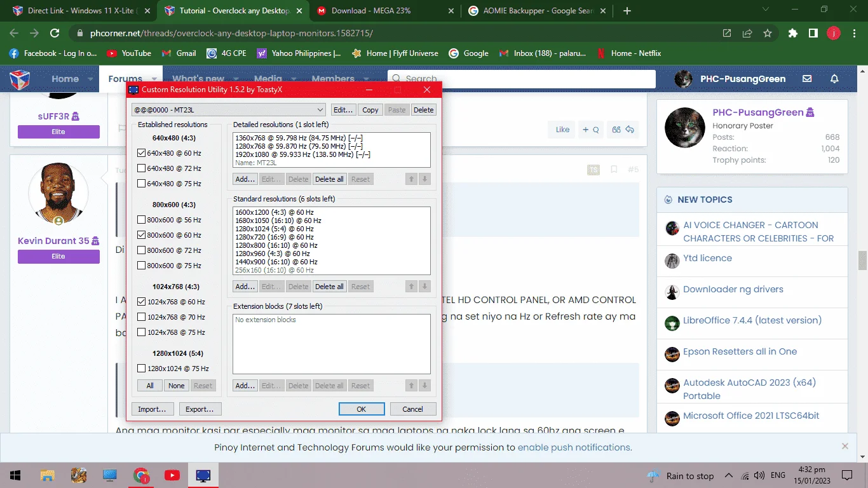Image resolution: width=868 pixels, height=488 pixels.
Task: Open the notification center icon in tray
Action: [846, 475]
